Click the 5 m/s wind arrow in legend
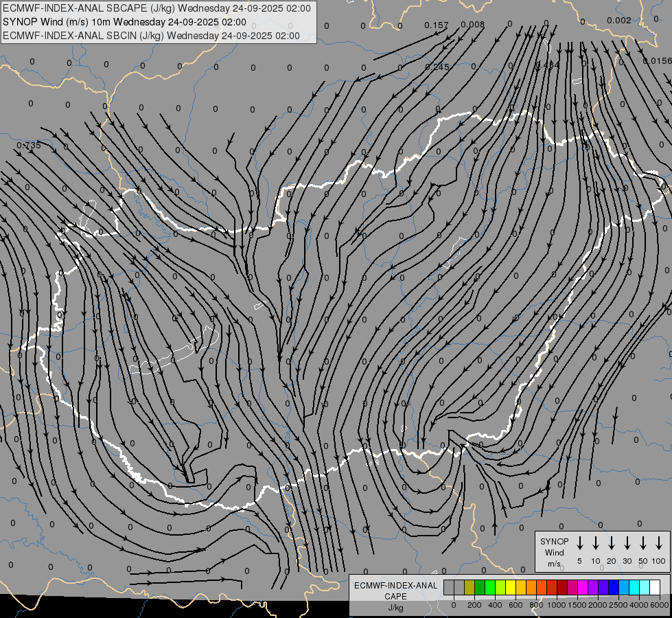Image resolution: width=672 pixels, height=618 pixels. click(x=579, y=543)
